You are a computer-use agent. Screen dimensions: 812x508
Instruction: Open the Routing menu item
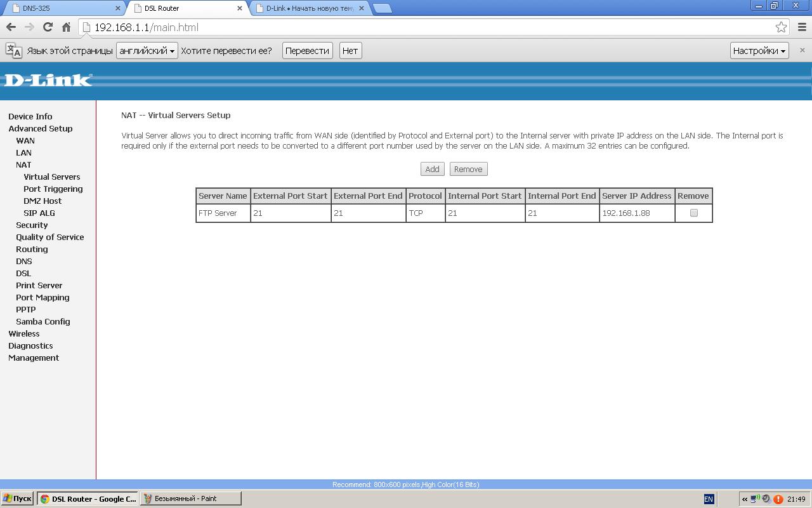coord(32,249)
